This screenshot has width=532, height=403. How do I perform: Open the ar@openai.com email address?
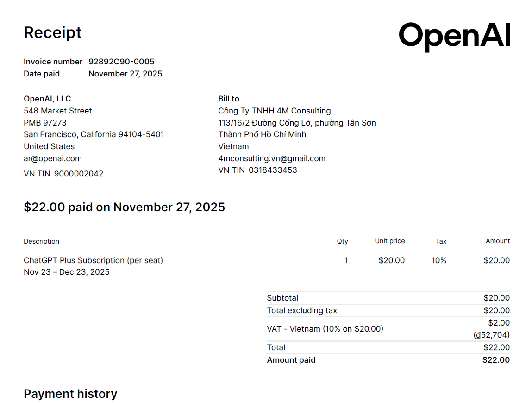pyautogui.click(x=53, y=158)
